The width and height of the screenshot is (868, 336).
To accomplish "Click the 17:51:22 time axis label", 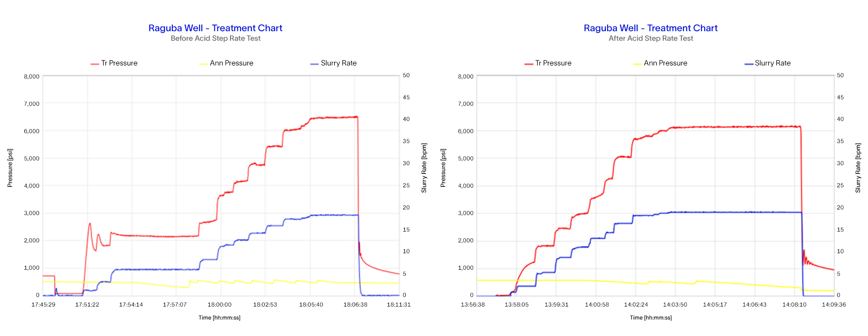I will (87, 305).
